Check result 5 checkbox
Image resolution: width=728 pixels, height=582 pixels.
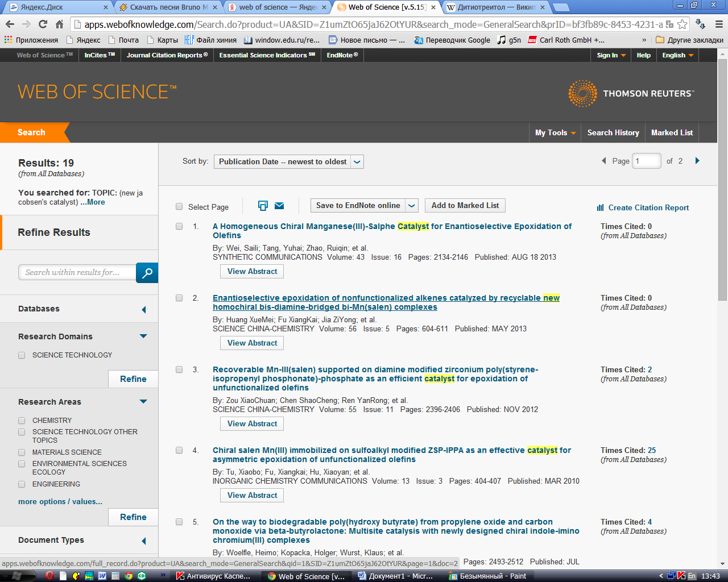(x=179, y=522)
